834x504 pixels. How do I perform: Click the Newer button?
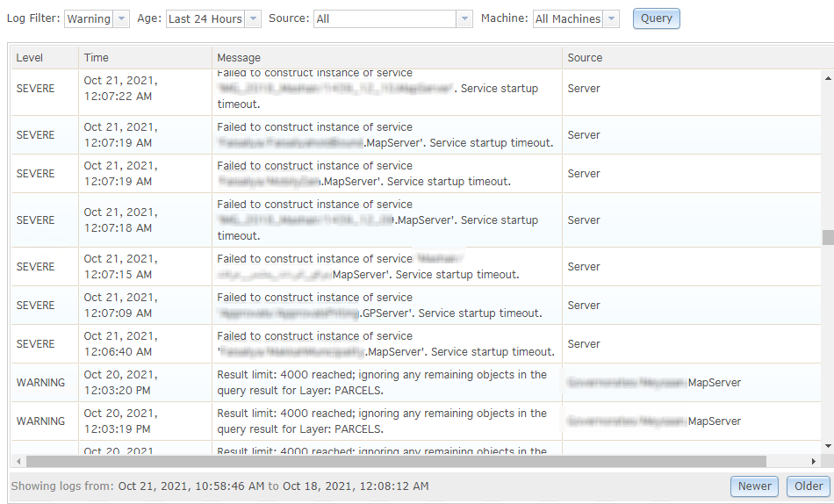[x=754, y=486]
